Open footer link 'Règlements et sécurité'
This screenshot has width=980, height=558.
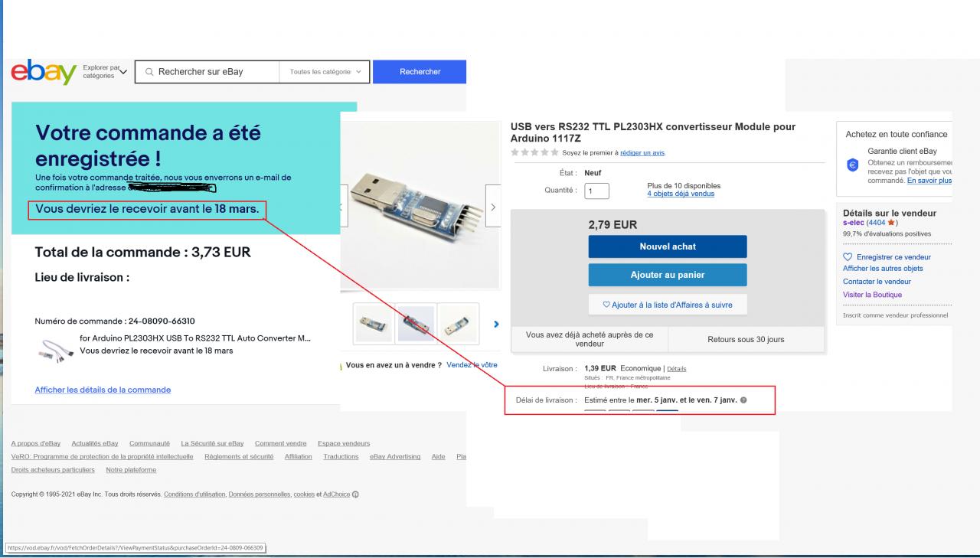point(239,457)
